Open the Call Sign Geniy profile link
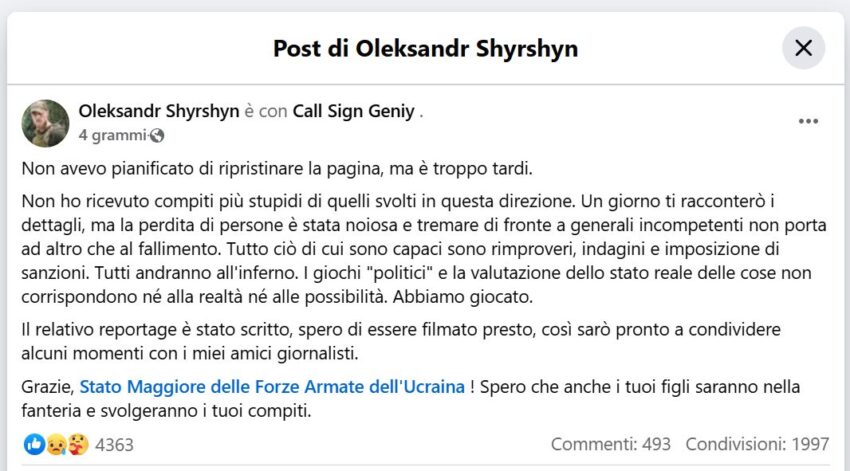The width and height of the screenshot is (850, 471). pos(353,111)
